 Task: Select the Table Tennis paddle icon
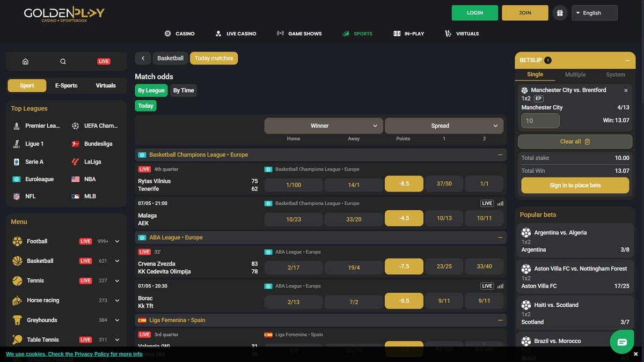[17, 339]
